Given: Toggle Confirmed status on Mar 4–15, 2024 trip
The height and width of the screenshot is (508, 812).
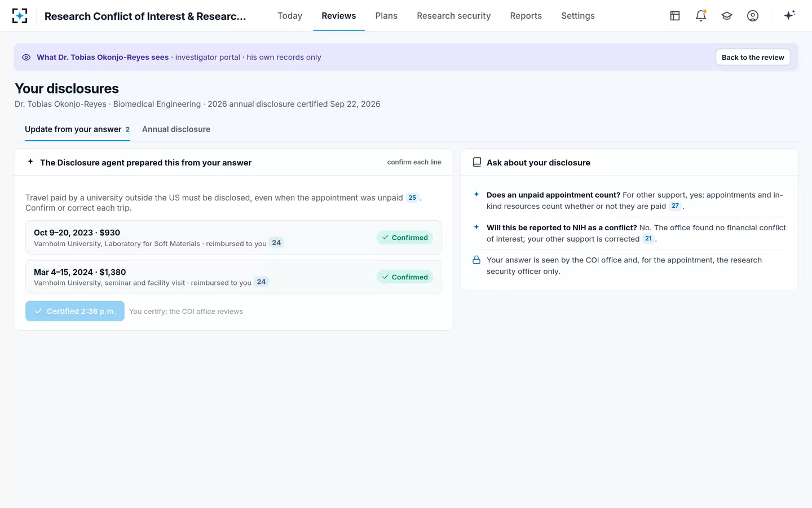Looking at the screenshot, I should [405, 277].
